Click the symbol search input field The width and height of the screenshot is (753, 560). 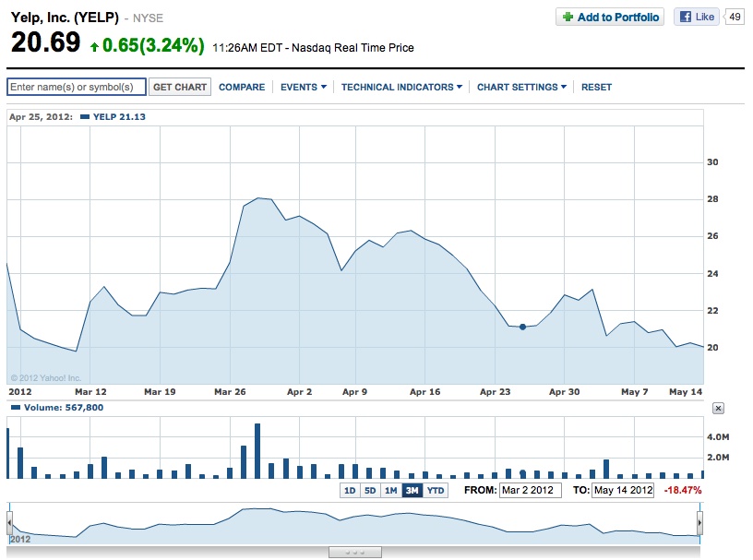77,87
